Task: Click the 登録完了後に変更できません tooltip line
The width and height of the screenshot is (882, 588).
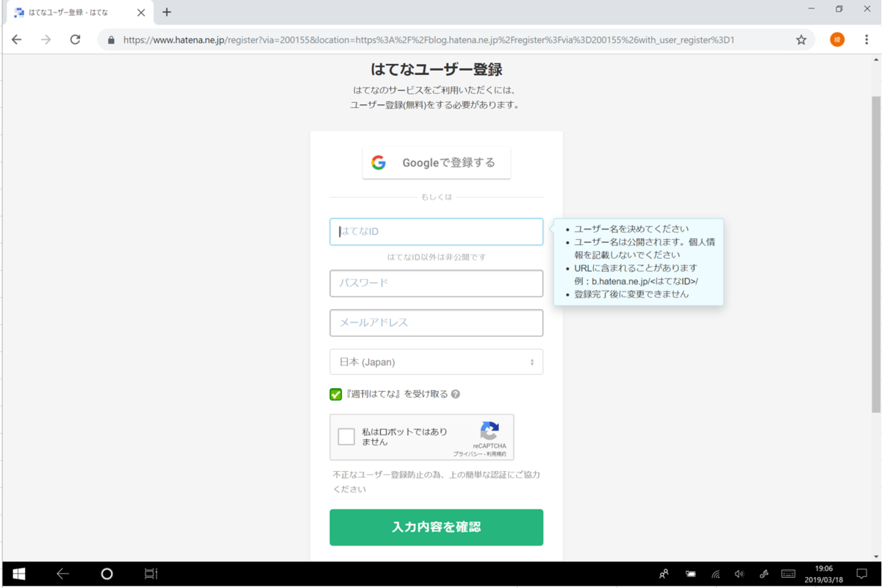Action: tap(631, 294)
